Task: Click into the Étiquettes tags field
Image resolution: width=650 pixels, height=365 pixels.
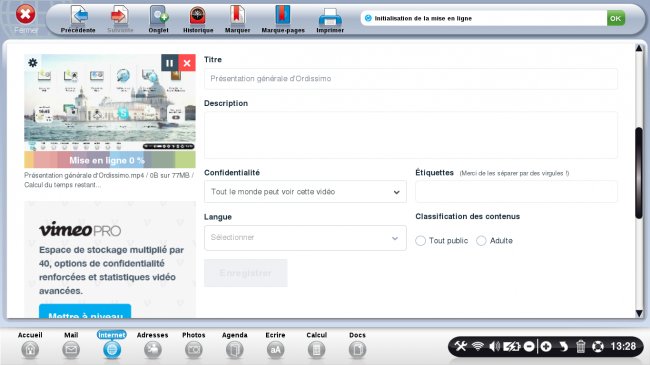Action: pyautogui.click(x=516, y=192)
